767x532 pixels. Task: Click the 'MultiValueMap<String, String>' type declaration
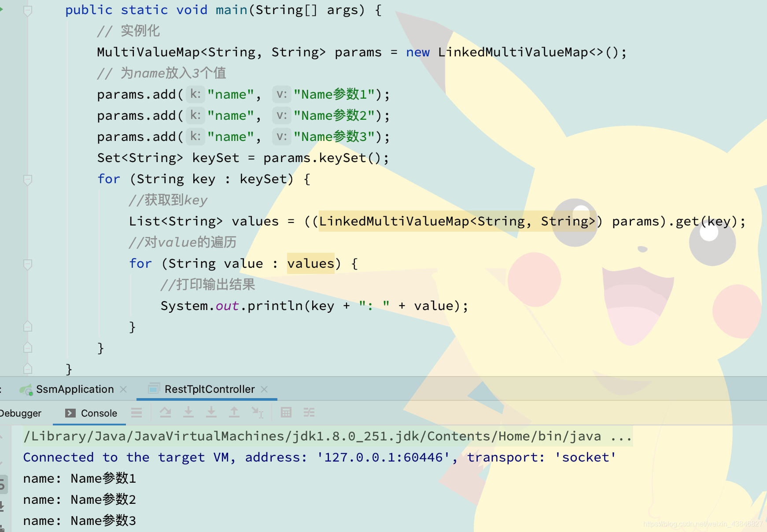[x=211, y=52]
